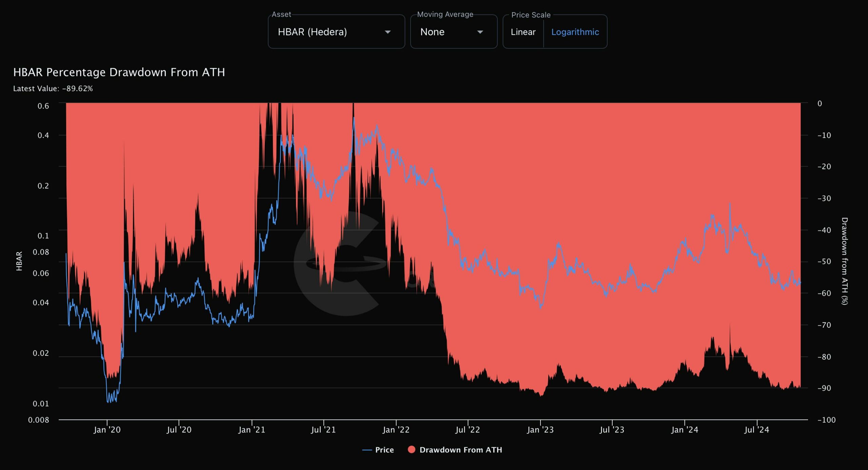The height and width of the screenshot is (470, 868).
Task: Click the chart title HBAR Percentage Drawdown
Action: [x=119, y=72]
